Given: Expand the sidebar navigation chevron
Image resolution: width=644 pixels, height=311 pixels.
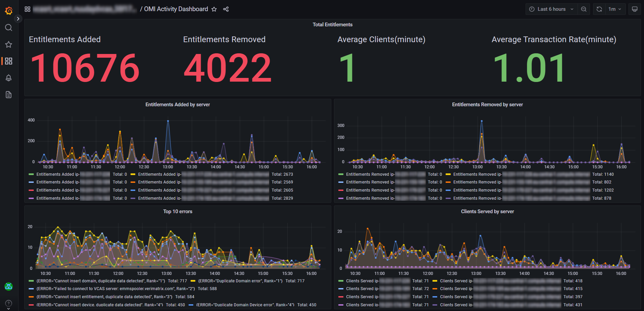Looking at the screenshot, I should [18, 19].
